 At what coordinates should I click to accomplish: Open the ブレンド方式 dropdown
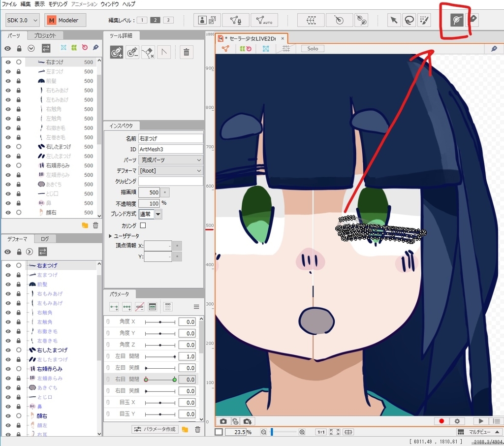tap(158, 214)
